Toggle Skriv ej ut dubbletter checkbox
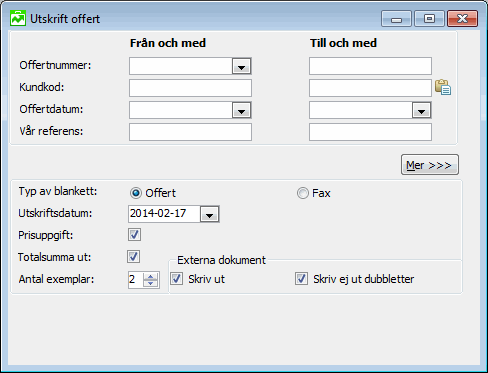The image size is (488, 373). click(301, 279)
